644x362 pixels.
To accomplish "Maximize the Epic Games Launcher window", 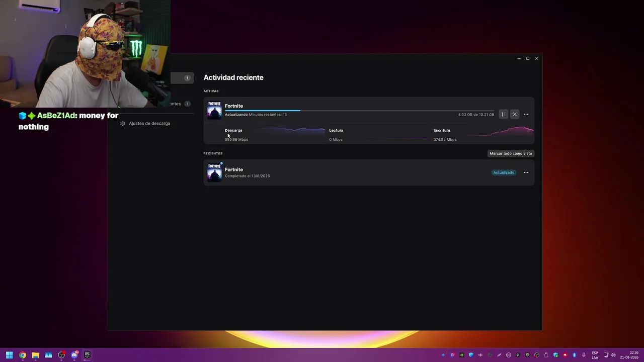I will pyautogui.click(x=528, y=58).
